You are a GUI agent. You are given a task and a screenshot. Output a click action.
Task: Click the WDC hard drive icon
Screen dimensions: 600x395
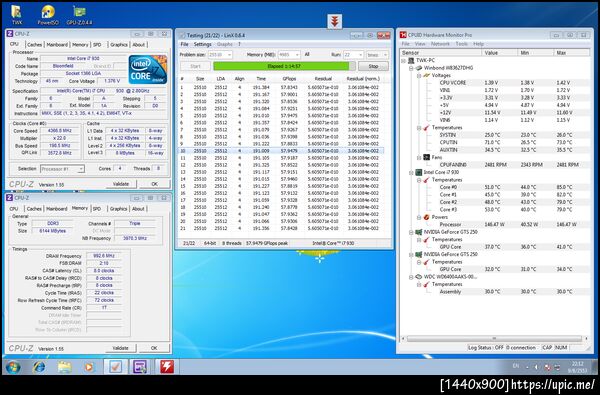tap(419, 277)
